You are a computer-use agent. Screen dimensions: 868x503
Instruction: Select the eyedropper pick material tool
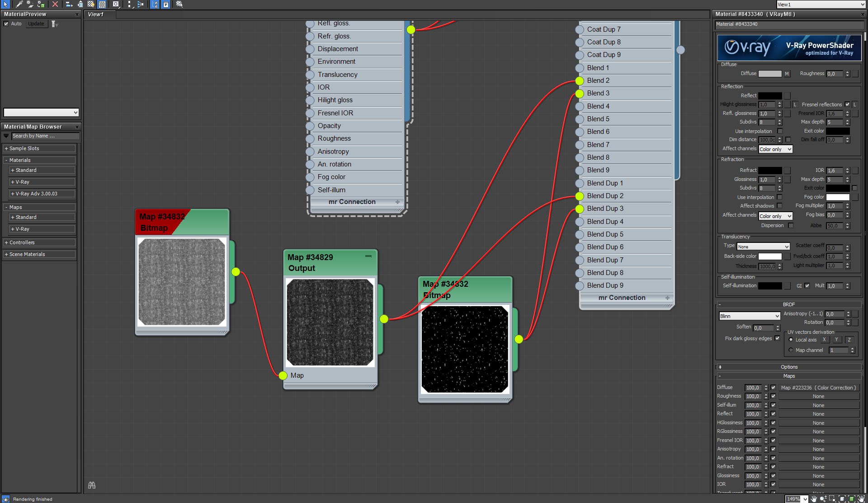(x=19, y=4)
